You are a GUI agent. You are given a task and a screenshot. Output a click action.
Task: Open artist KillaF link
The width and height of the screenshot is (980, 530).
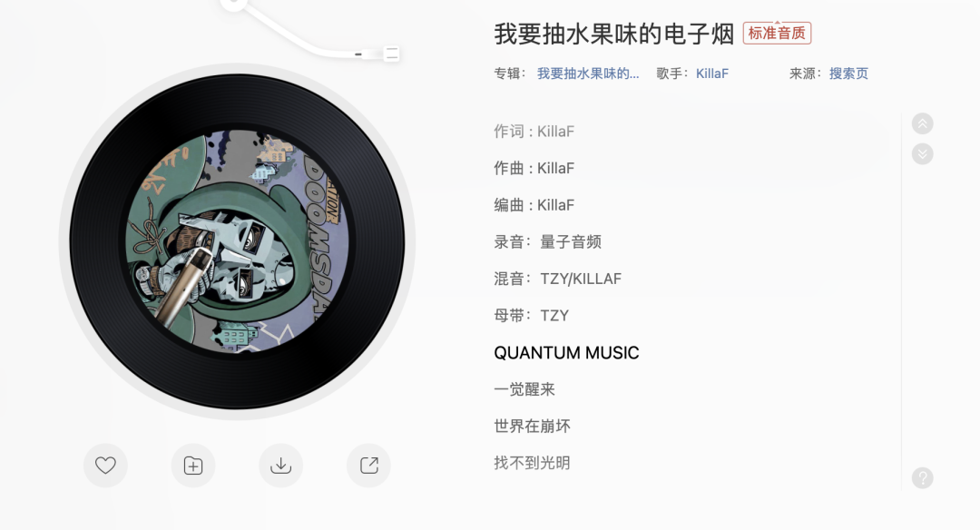click(712, 74)
